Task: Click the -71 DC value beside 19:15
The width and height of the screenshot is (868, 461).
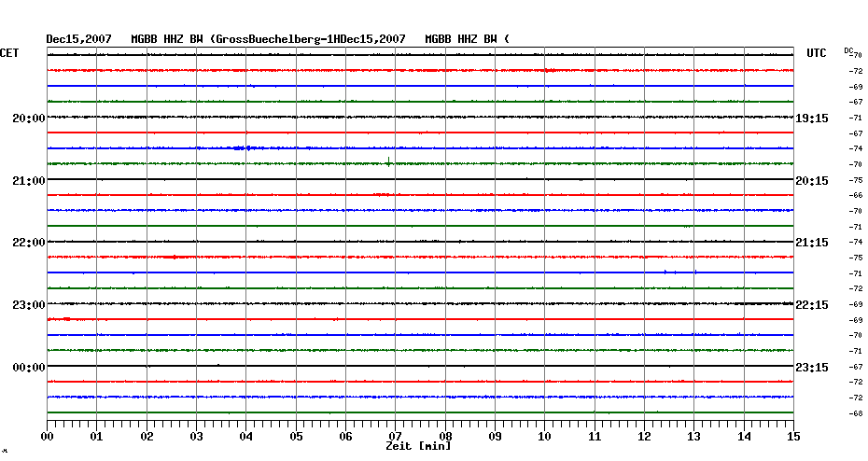Action: coord(856,118)
